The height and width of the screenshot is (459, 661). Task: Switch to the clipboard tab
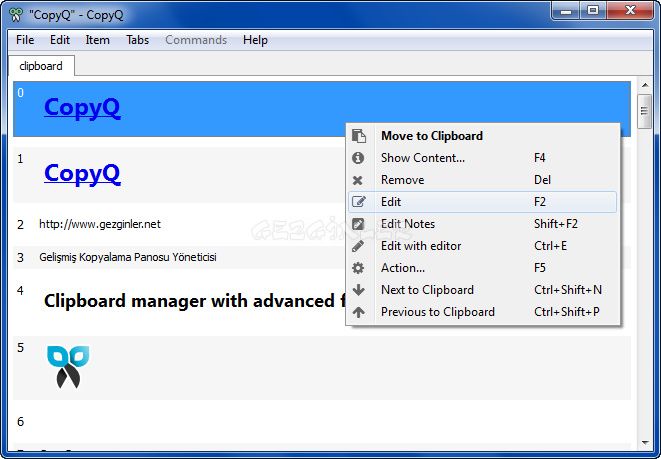(x=41, y=66)
